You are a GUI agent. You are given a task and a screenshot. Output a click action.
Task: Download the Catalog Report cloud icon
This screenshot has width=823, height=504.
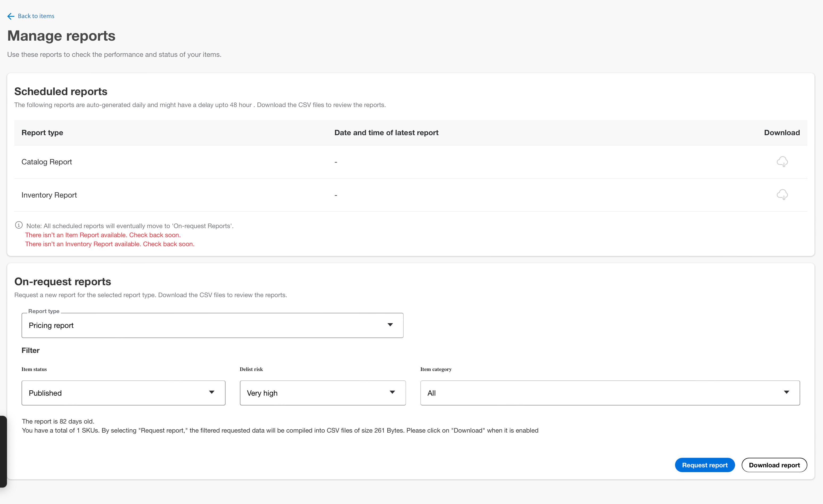[782, 162]
